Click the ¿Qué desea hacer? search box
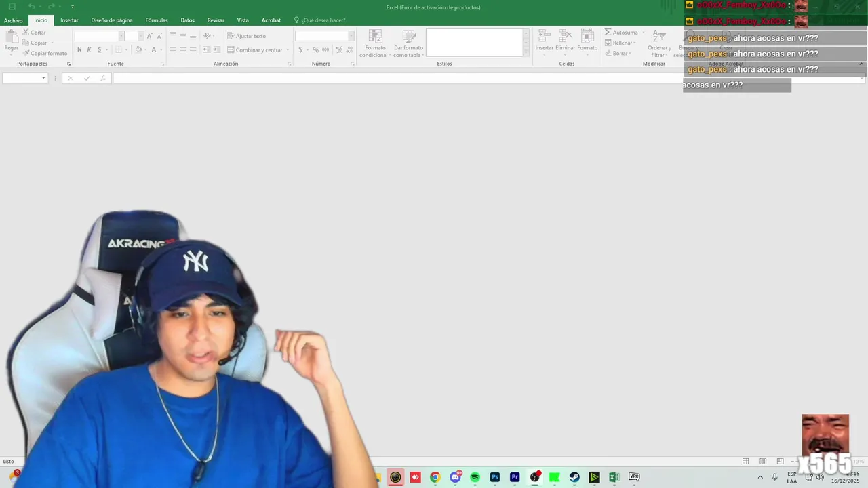Screen dimensions: 868x488 point(319,20)
